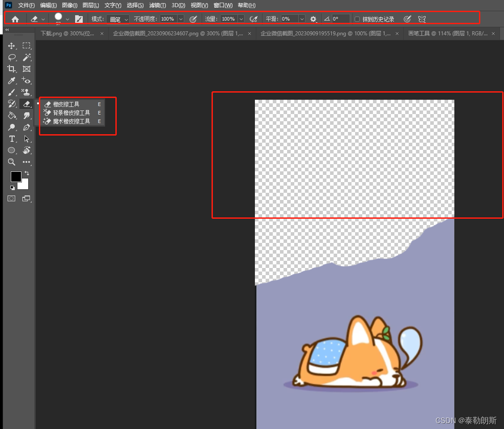504x429 pixels.
Task: Open symmetry paint butterfly options
Action: (422, 19)
